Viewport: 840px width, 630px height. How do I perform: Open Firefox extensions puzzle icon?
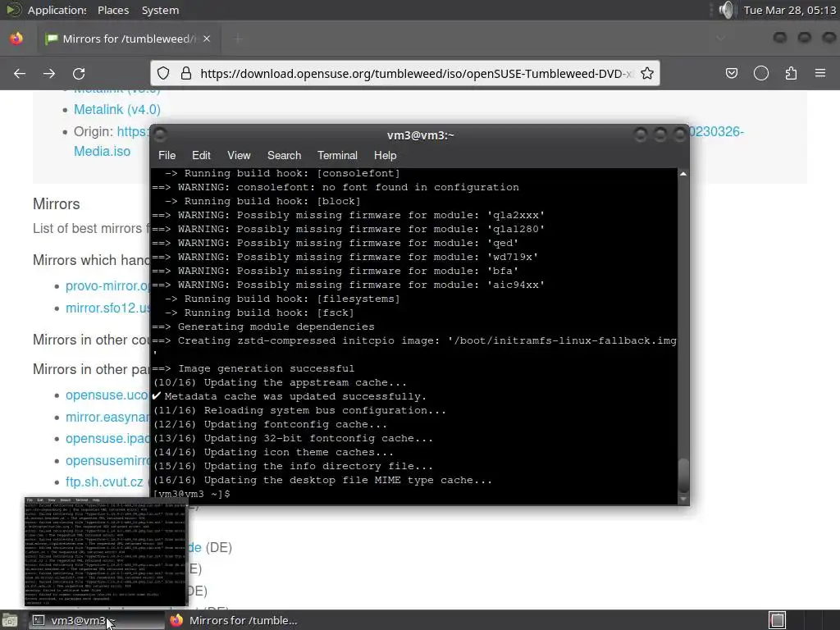[791, 73]
